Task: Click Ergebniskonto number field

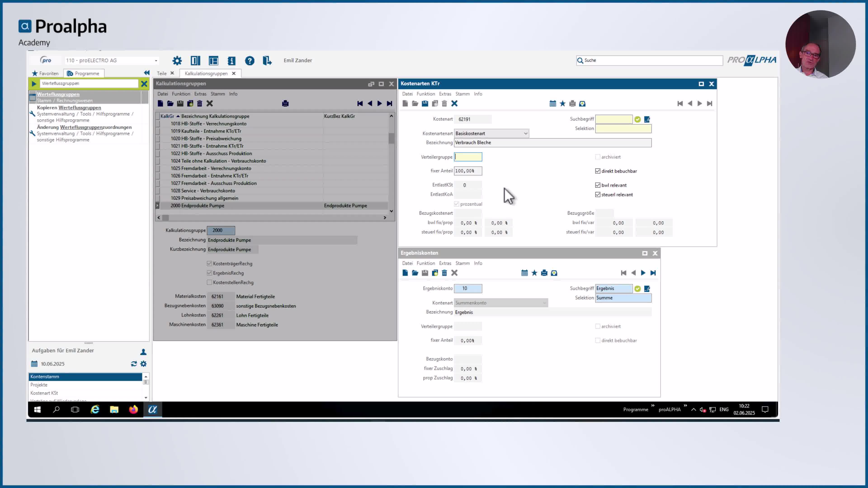Action: point(468,289)
